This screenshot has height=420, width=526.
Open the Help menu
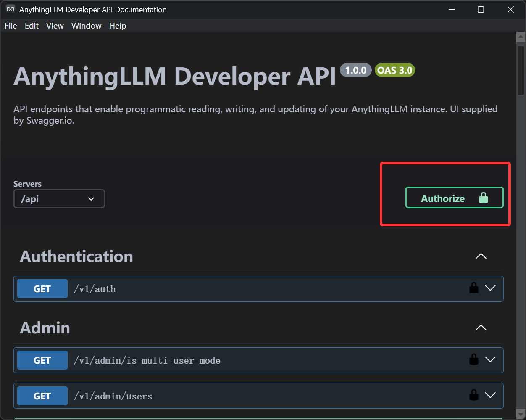click(x=118, y=26)
